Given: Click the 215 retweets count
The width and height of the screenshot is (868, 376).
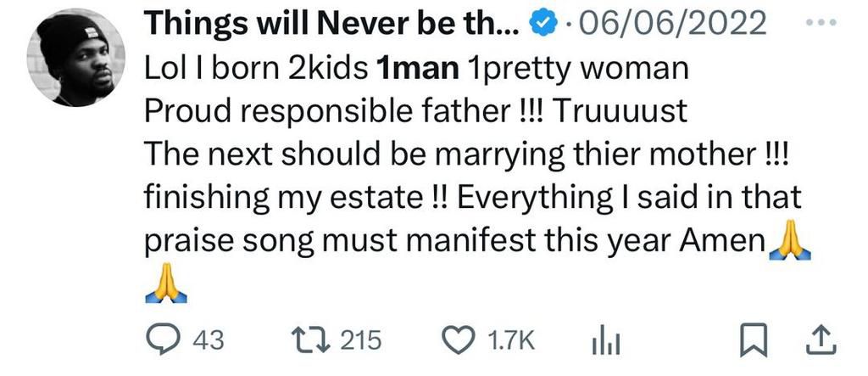Looking at the screenshot, I should click(362, 341).
